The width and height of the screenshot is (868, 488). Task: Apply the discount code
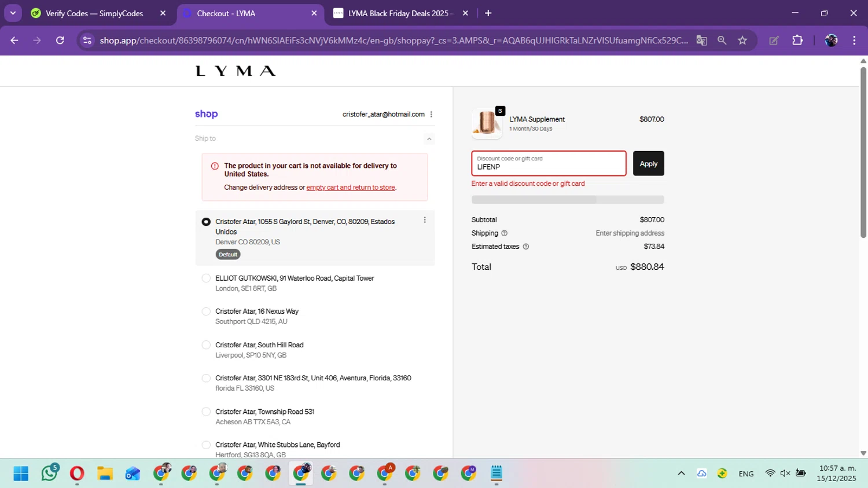pyautogui.click(x=649, y=164)
